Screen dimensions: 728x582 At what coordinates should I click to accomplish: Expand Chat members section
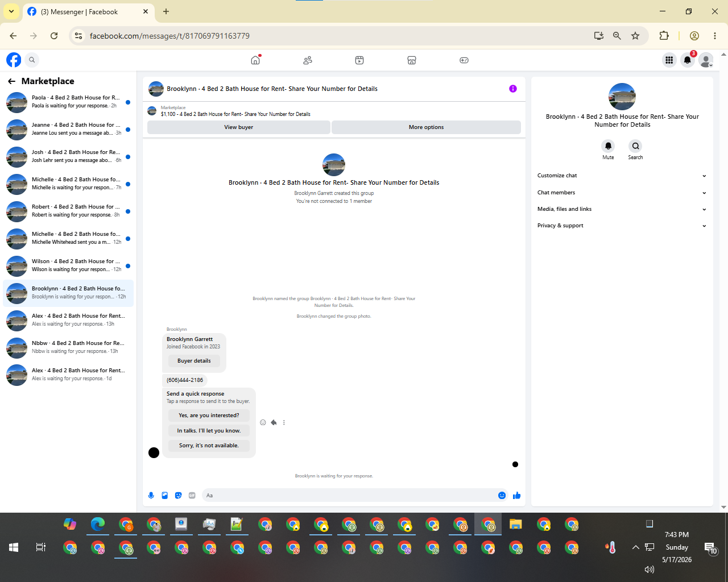click(622, 193)
